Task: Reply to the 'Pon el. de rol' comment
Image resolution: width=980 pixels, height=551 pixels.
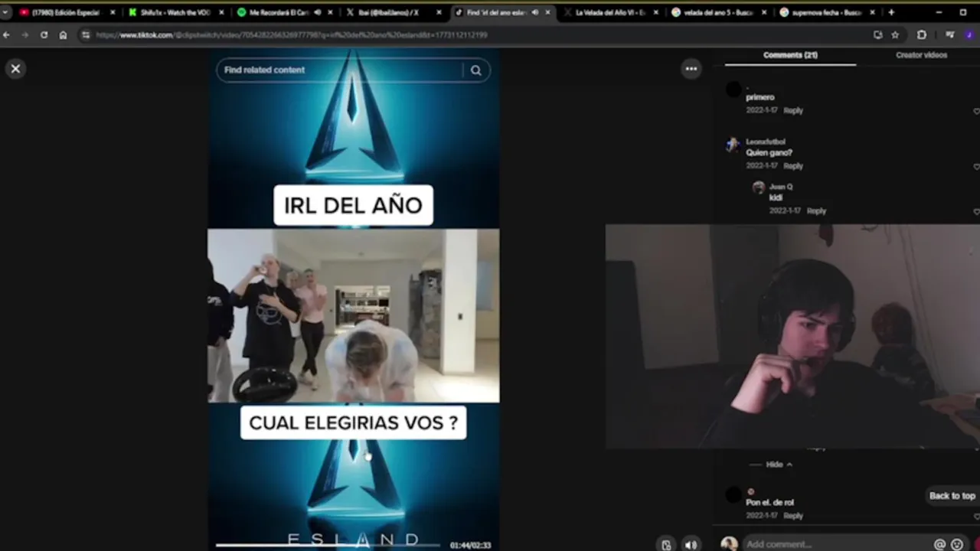Action: pyautogui.click(x=793, y=516)
